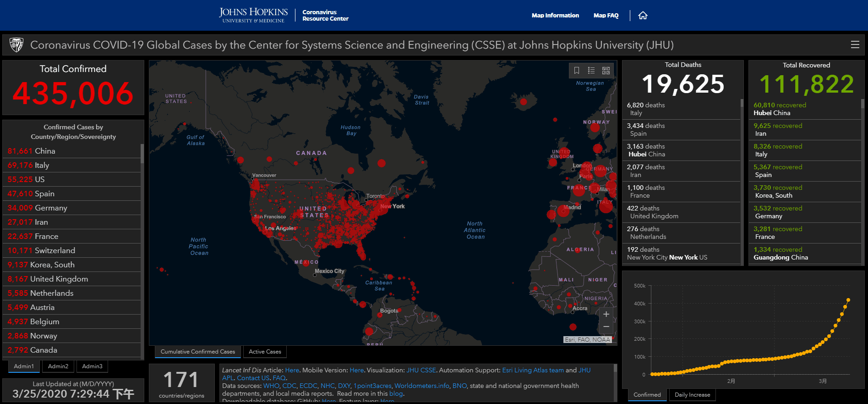This screenshot has width=868, height=404.
Task: Follow the Contact US link
Action: point(253,378)
